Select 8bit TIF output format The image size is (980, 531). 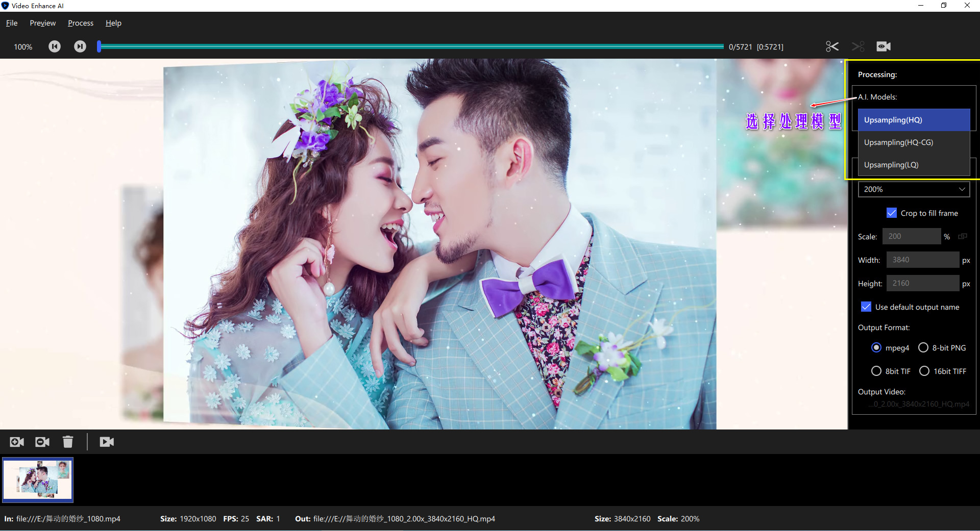point(876,371)
